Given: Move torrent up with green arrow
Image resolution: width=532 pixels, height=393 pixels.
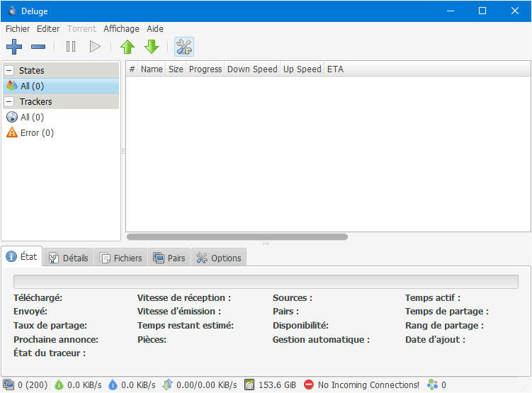Looking at the screenshot, I should [128, 47].
